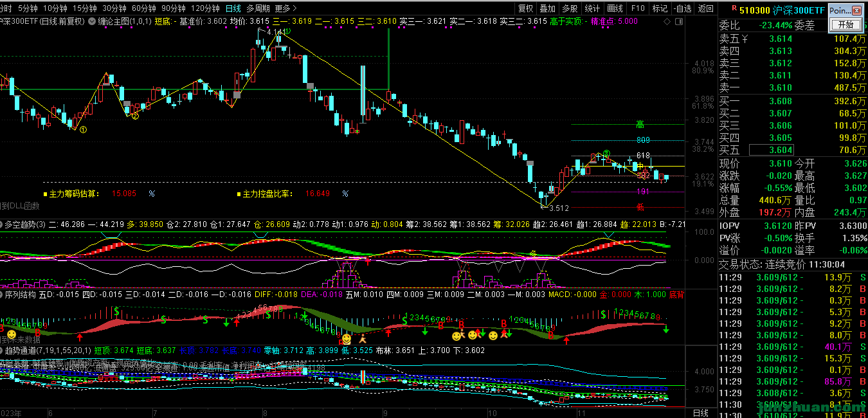This screenshot has height=418, width=868.
Task: Click the red R icon beside 510300
Action: (x=734, y=8)
